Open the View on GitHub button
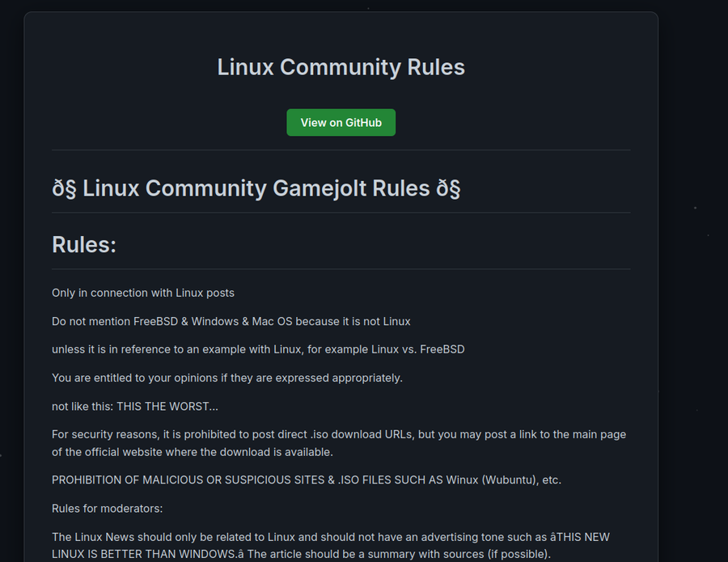The width and height of the screenshot is (728, 562). [x=341, y=123]
